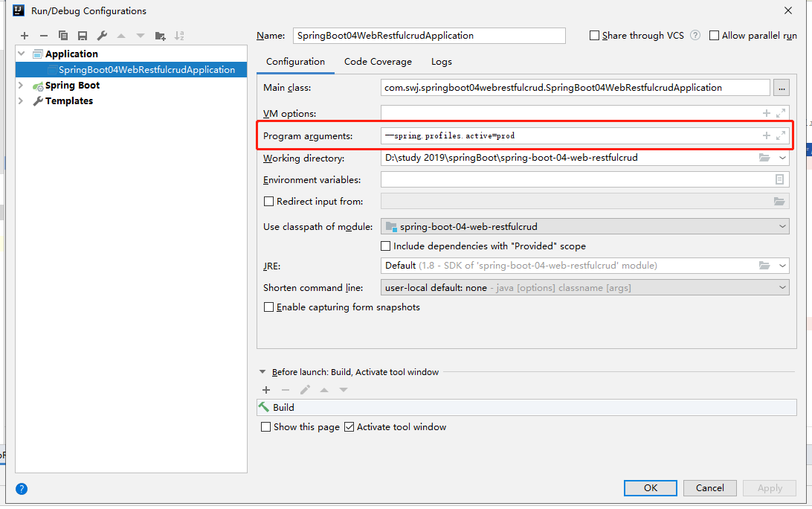Edit the Before launch task pencil
This screenshot has height=509, width=812.
[305, 390]
